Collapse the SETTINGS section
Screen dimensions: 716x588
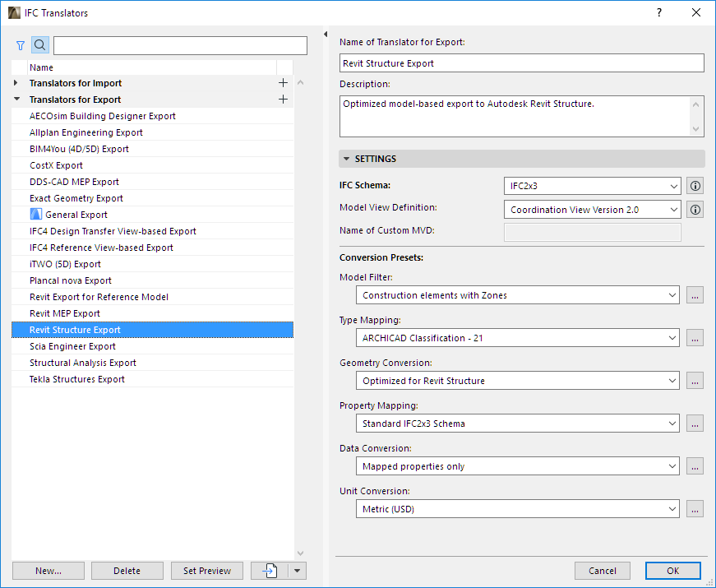[347, 159]
